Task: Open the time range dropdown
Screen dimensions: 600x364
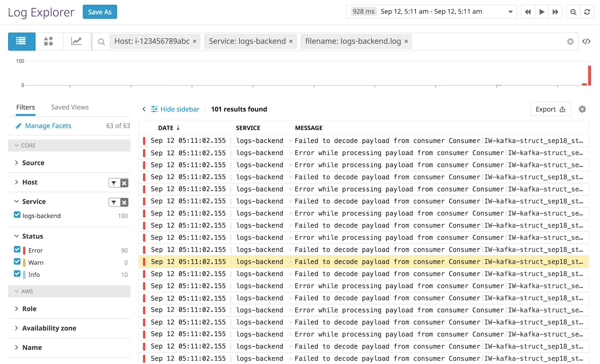Action: [510, 11]
